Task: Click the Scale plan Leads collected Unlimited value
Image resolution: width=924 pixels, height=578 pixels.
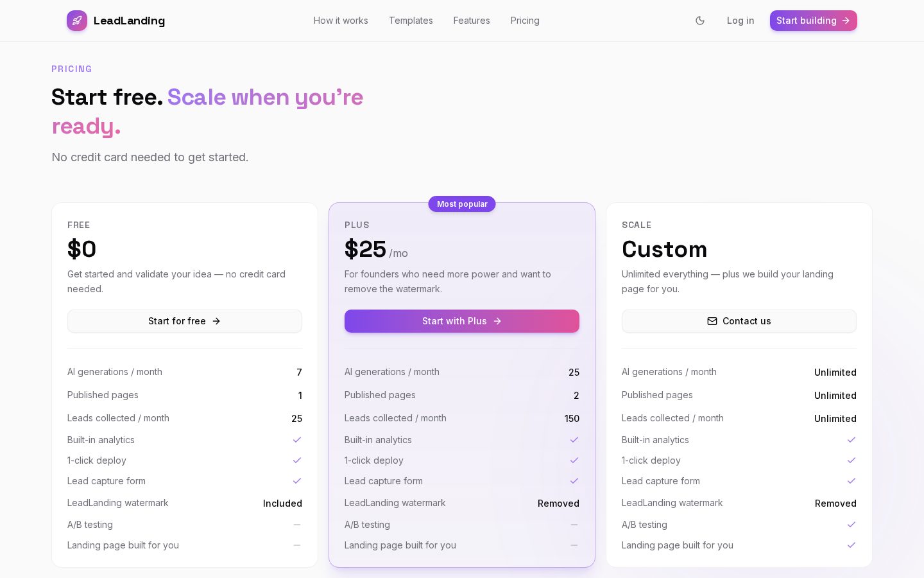Action: pos(835,419)
